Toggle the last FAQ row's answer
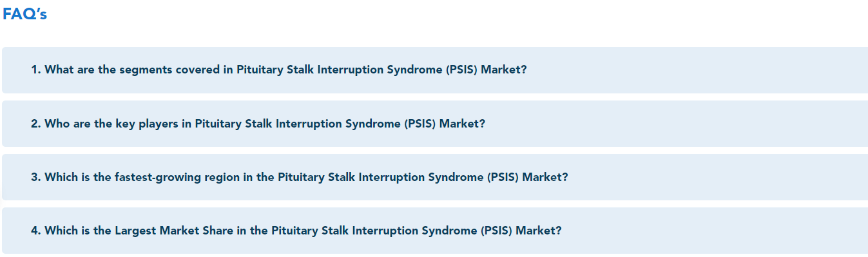Image resolution: width=868 pixels, height=257 pixels. (x=435, y=231)
